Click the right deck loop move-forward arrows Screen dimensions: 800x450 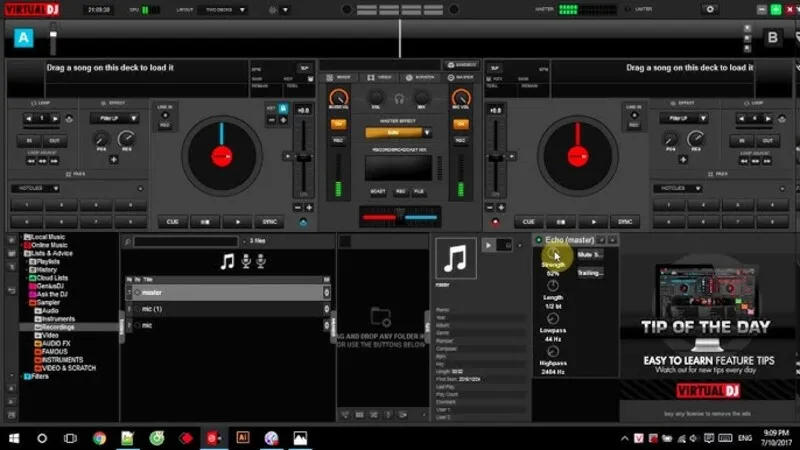tap(766, 161)
